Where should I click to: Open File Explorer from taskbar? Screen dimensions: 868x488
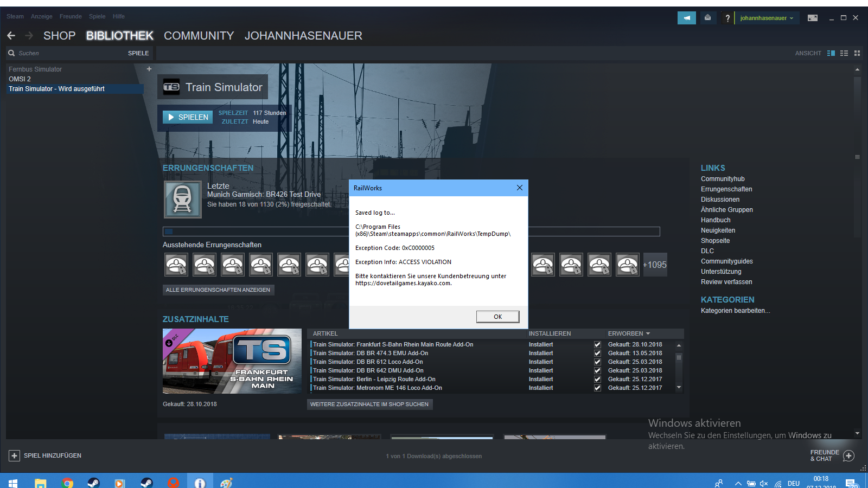(x=40, y=483)
